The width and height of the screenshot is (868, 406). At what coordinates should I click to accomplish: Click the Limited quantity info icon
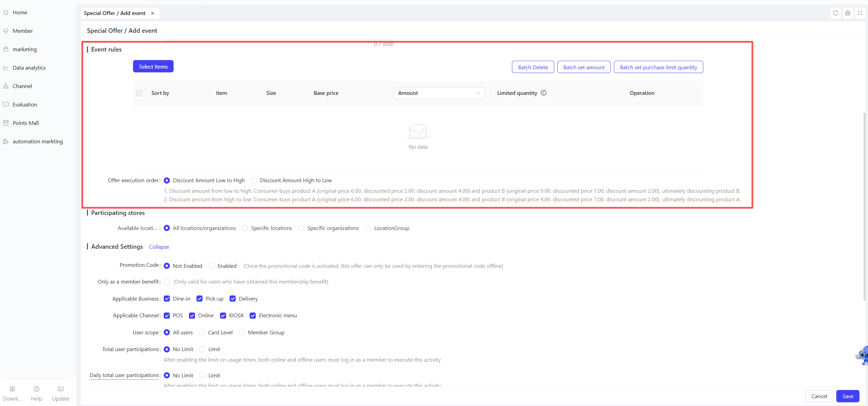click(544, 93)
